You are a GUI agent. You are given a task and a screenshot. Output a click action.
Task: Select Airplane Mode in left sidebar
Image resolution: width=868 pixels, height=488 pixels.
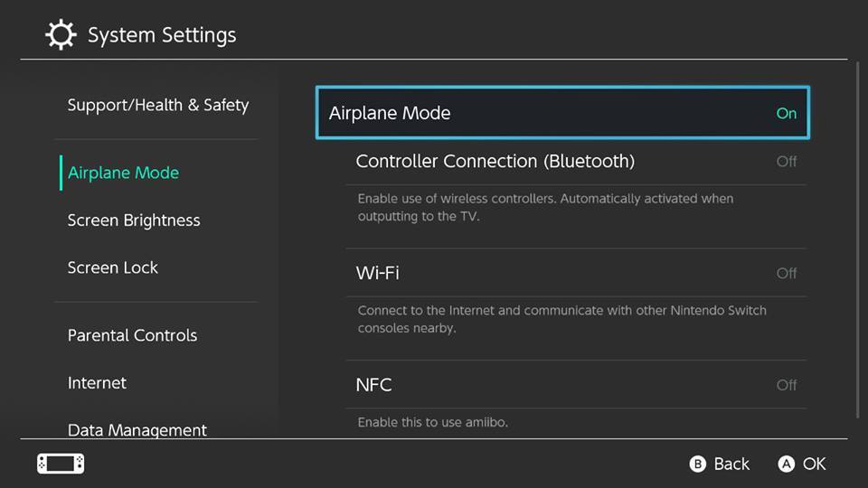(x=123, y=173)
